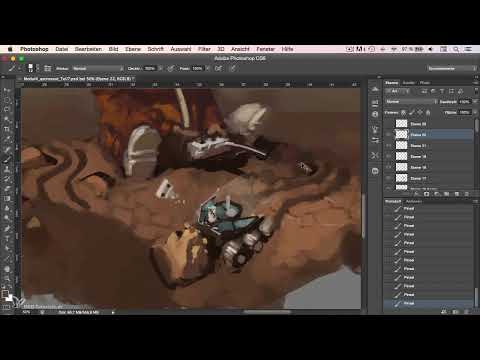Lock transparent pixels in Fixieren row
The width and height of the screenshot is (480, 360).
coord(404,113)
